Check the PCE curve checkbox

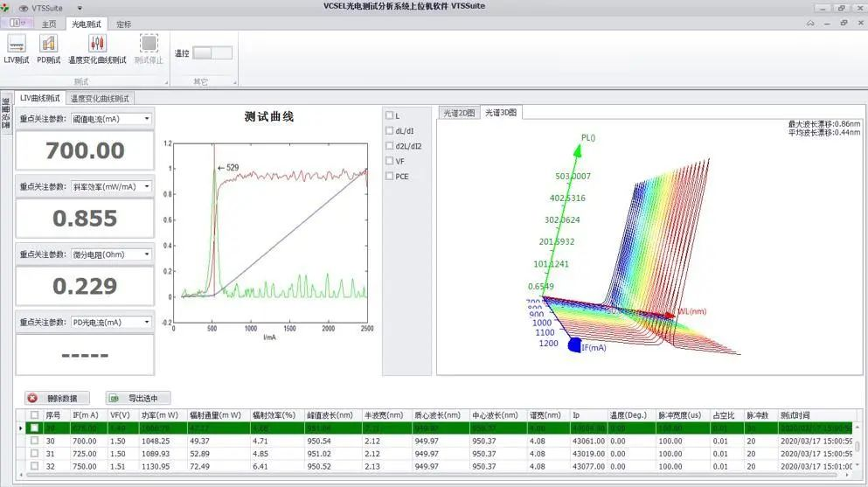(x=390, y=177)
